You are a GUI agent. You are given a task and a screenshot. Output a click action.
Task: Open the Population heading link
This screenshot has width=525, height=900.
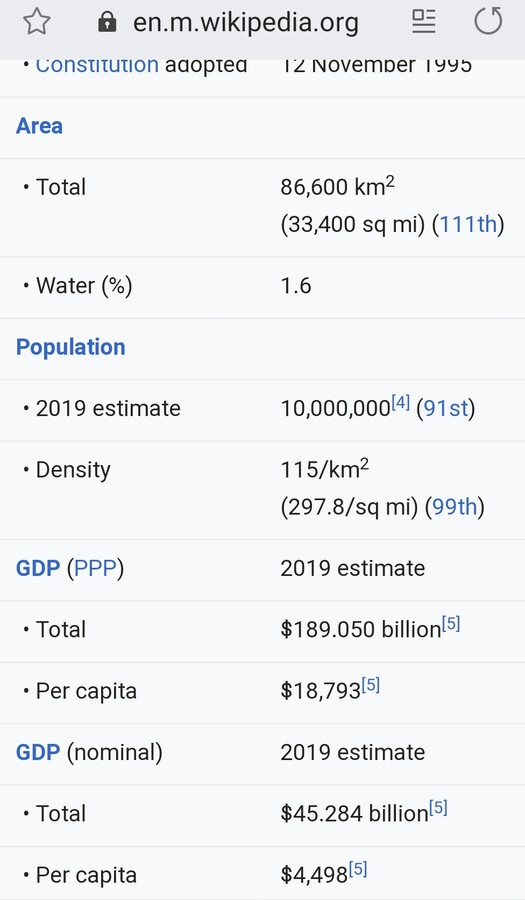click(x=71, y=347)
